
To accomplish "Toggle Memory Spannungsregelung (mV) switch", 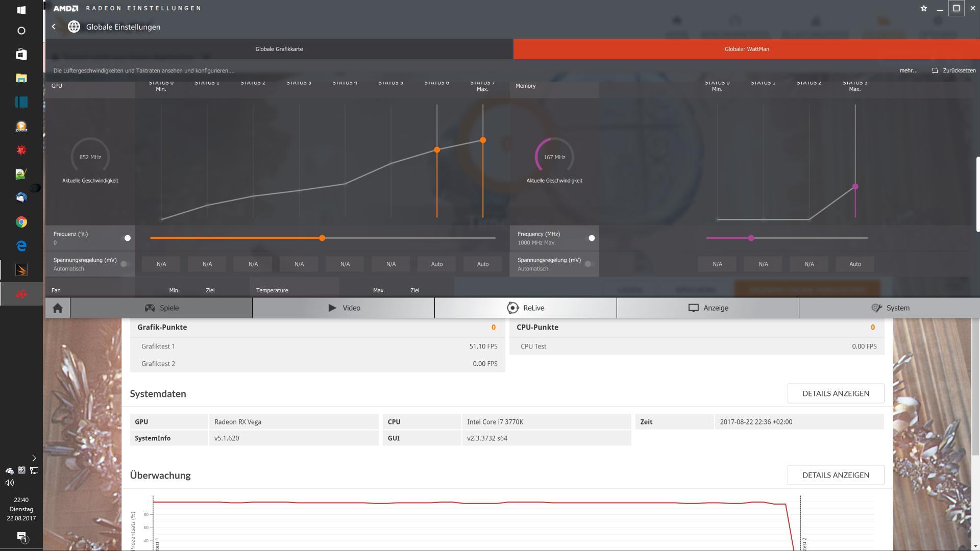I will (x=589, y=264).
